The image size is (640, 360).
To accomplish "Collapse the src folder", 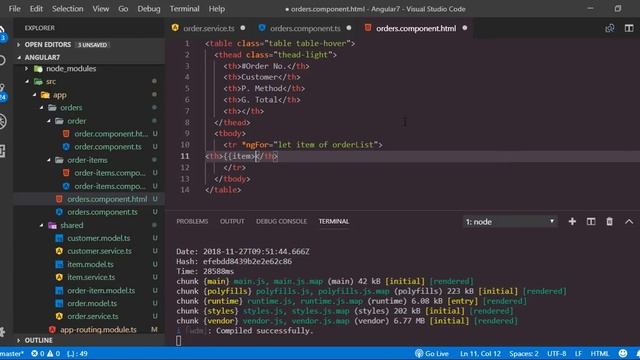I will click(51, 82).
